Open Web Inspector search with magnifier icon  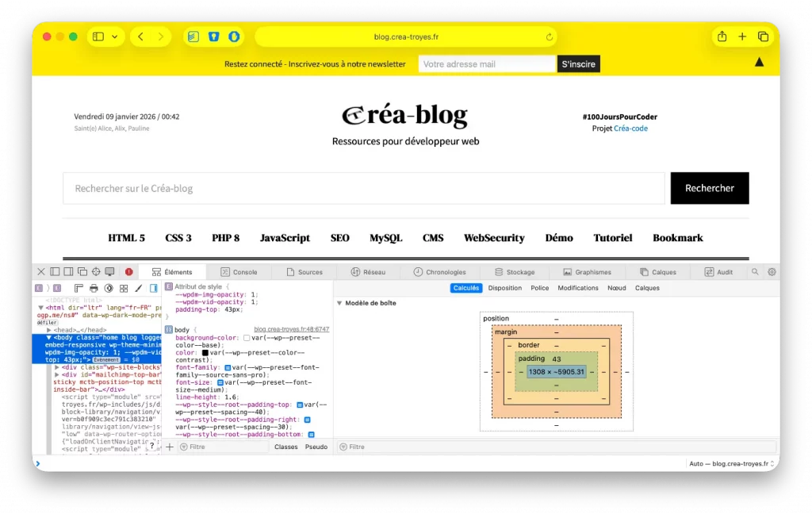click(x=754, y=271)
